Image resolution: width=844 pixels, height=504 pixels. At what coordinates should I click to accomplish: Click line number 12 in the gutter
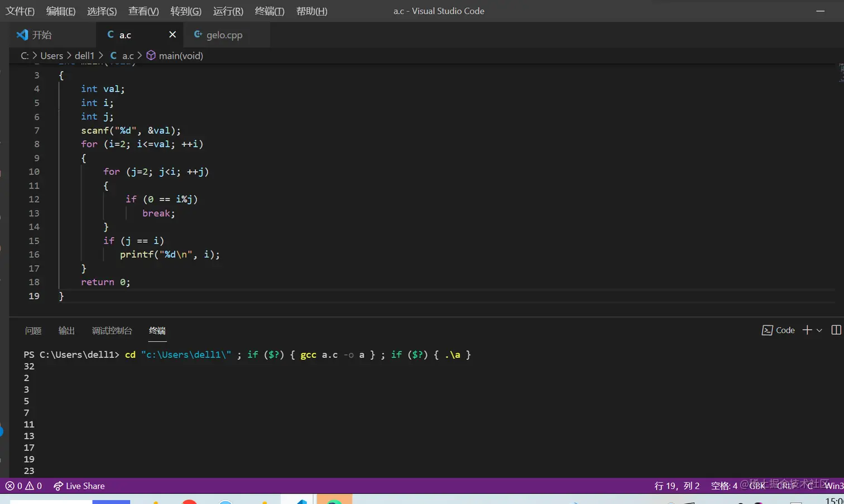[34, 199]
